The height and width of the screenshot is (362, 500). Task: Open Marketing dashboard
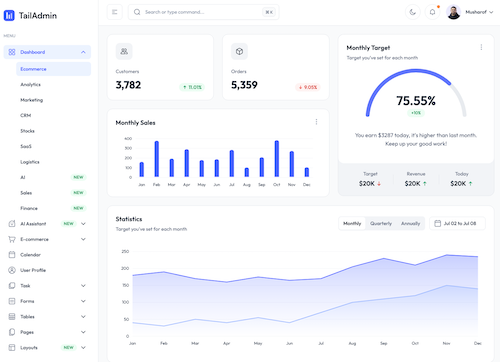click(x=32, y=100)
